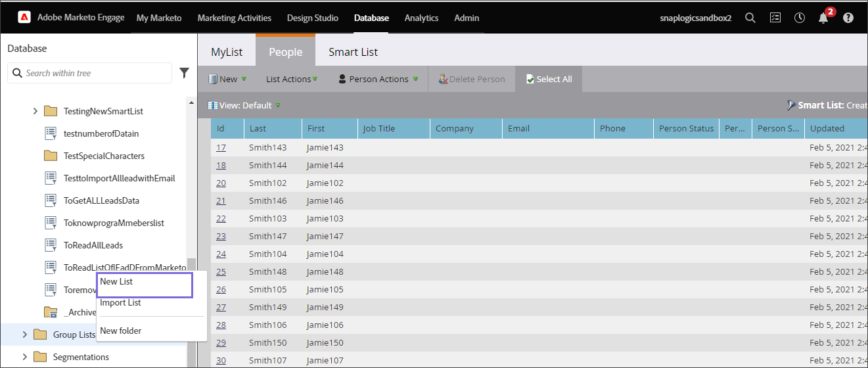The image size is (868, 368).
Task: Expand the Group Lists folder
Action: point(24,334)
